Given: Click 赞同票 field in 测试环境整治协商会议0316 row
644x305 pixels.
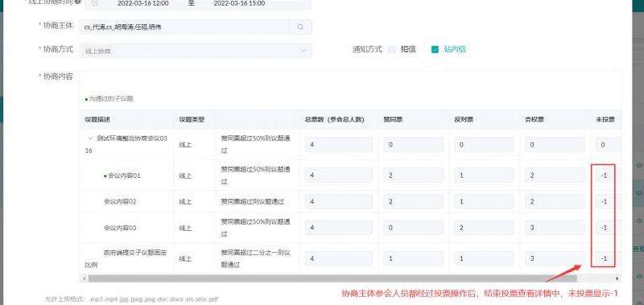Looking at the screenshot, I should tap(413, 145).
